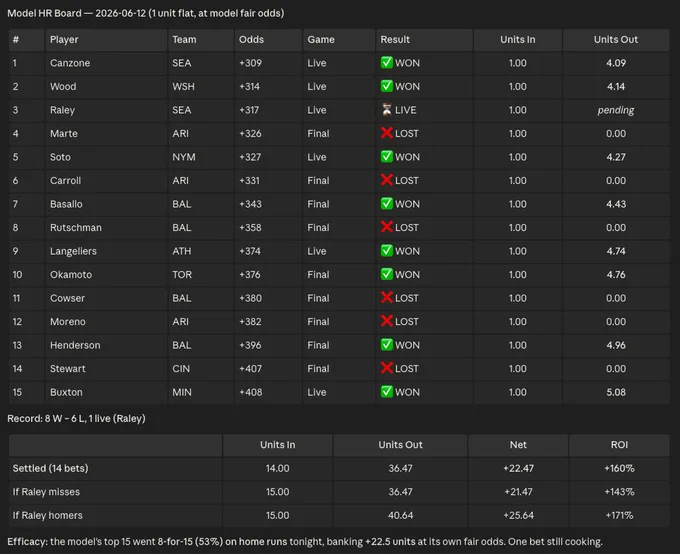Screen dimensions: 680x554
Task: Click the red X icon in Stewart row
Action: click(x=387, y=368)
